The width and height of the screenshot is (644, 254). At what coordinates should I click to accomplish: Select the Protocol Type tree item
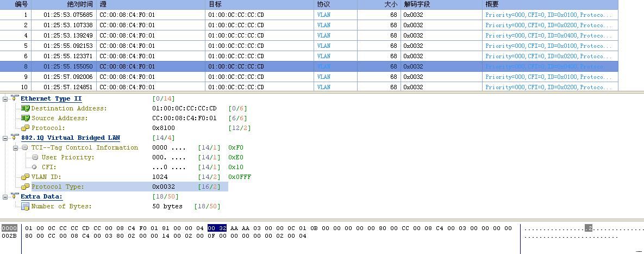58,187
